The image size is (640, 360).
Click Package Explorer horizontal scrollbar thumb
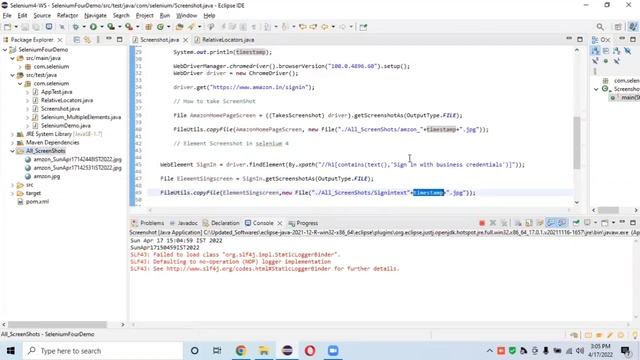click(57, 324)
